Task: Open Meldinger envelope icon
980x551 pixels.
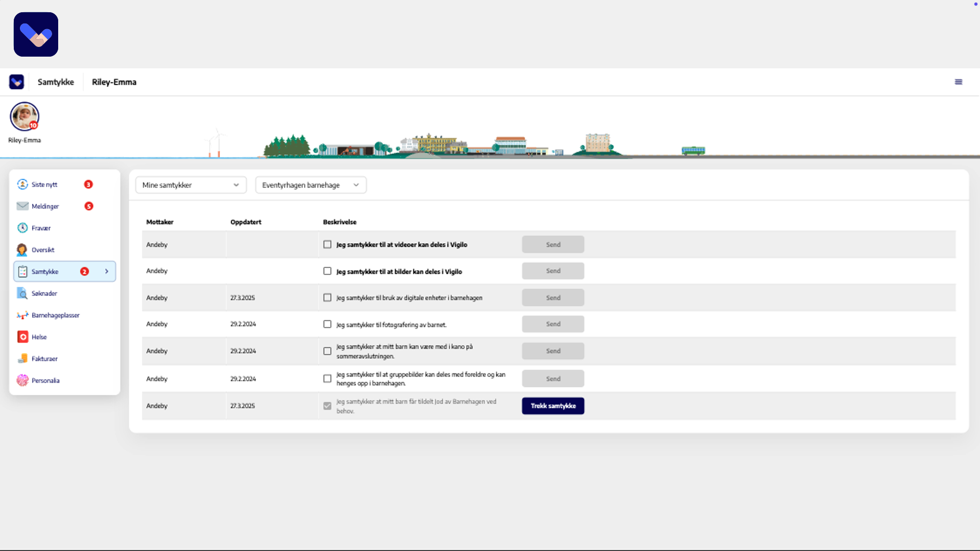Action: click(x=22, y=206)
